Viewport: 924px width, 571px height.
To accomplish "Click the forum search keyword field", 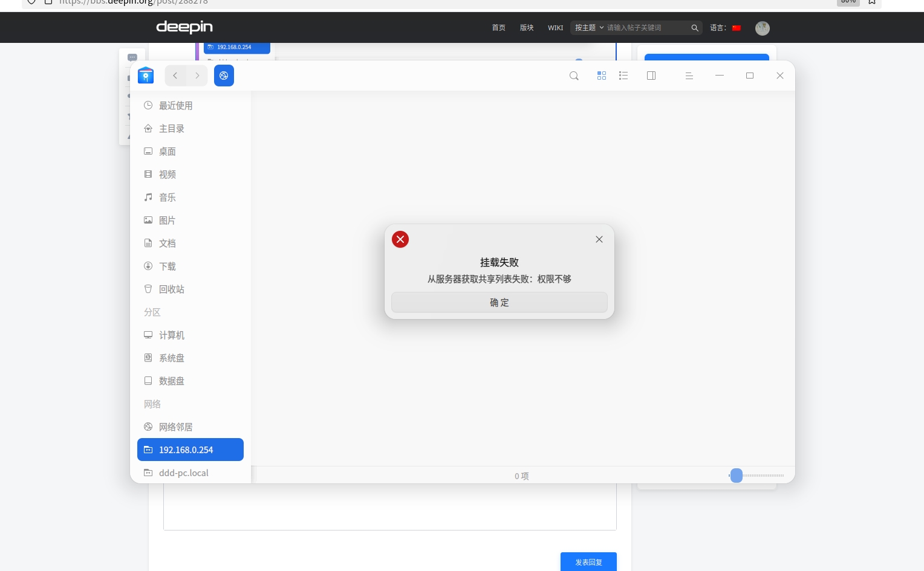I will 646,28.
